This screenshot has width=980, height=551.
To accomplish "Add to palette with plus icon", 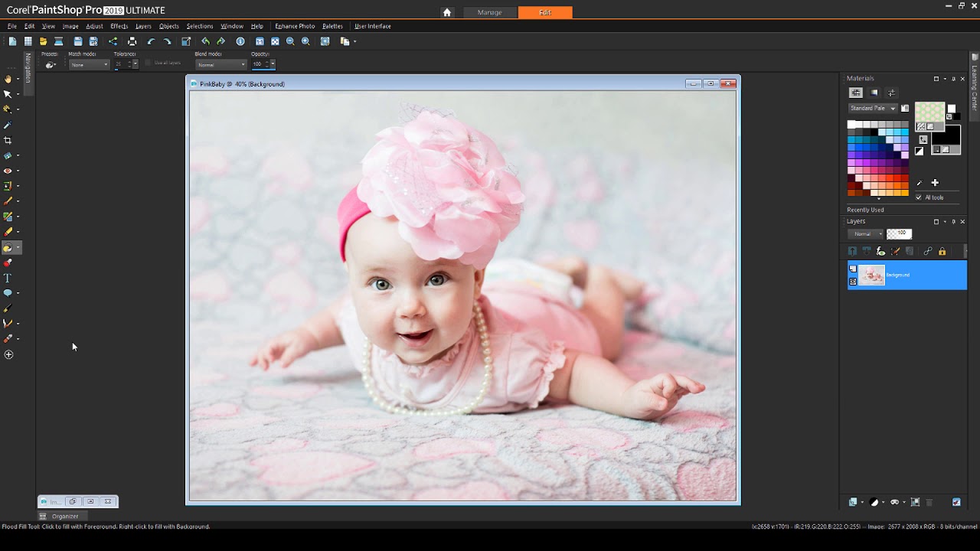I will click(935, 183).
